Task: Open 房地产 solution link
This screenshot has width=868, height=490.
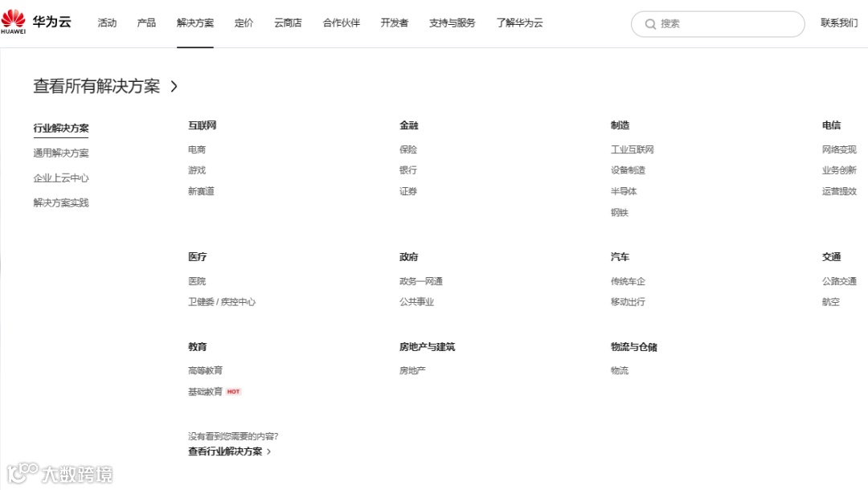Action: click(412, 370)
